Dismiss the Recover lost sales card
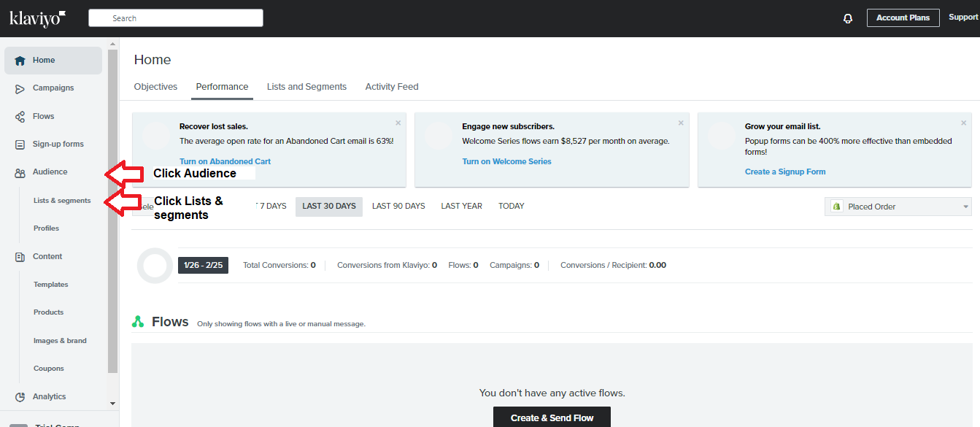Viewport: 980px width, 427px height. click(x=398, y=123)
